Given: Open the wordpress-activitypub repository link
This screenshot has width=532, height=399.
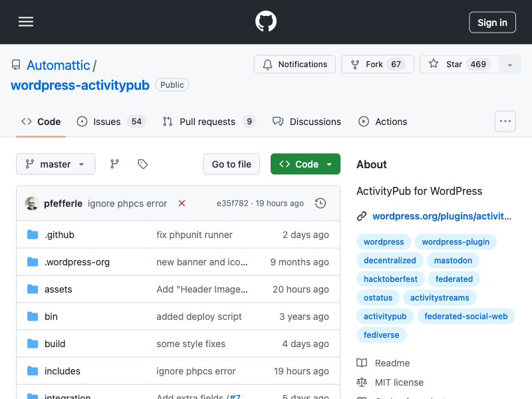Looking at the screenshot, I should pyautogui.click(x=80, y=85).
